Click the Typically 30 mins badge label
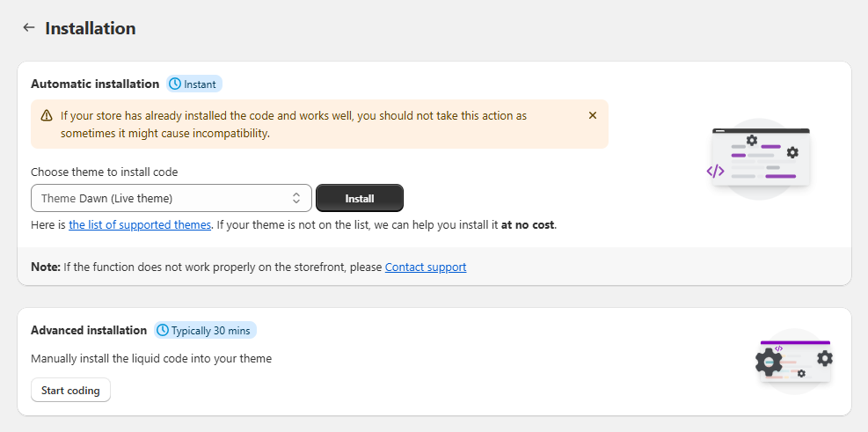The image size is (868, 432). pos(211,331)
